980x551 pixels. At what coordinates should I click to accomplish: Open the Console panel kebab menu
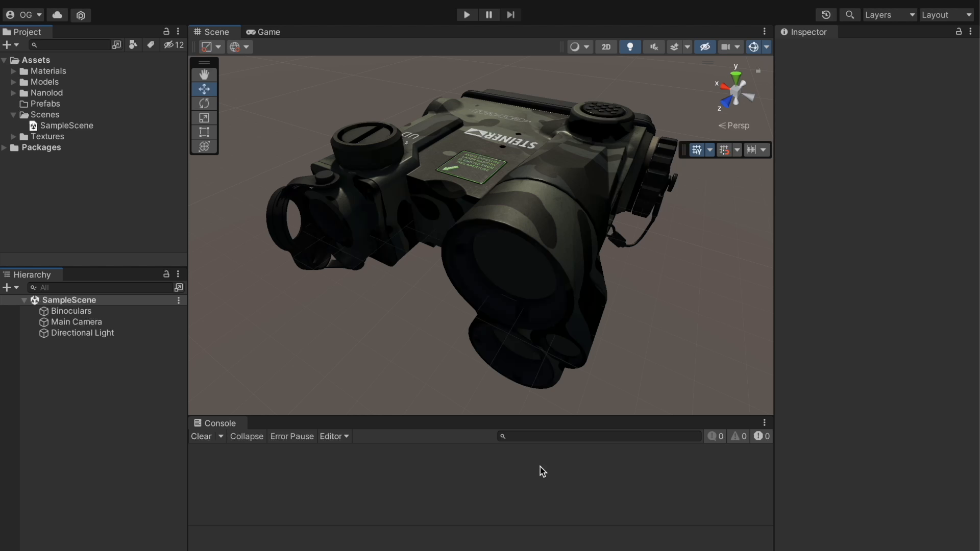(x=764, y=423)
